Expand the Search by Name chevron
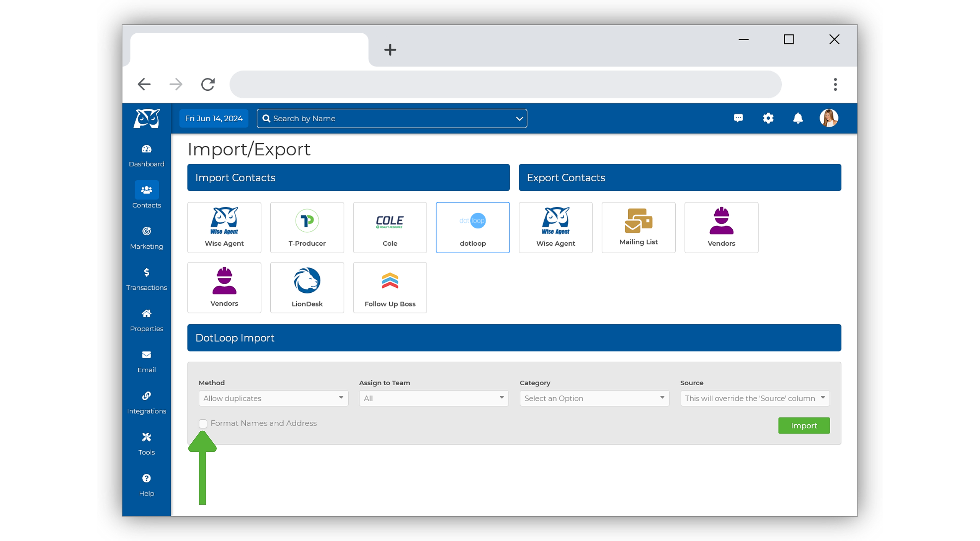The height and width of the screenshot is (541, 980). [x=519, y=119]
